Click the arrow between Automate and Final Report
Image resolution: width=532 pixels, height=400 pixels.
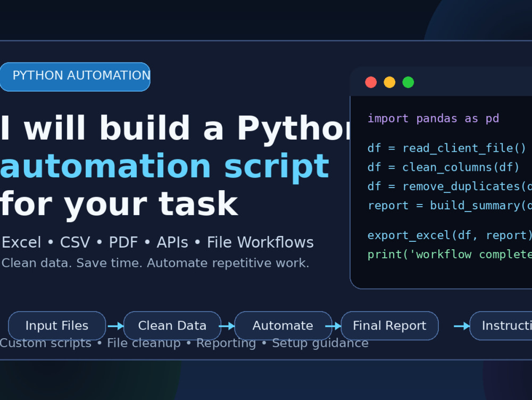[333, 326]
